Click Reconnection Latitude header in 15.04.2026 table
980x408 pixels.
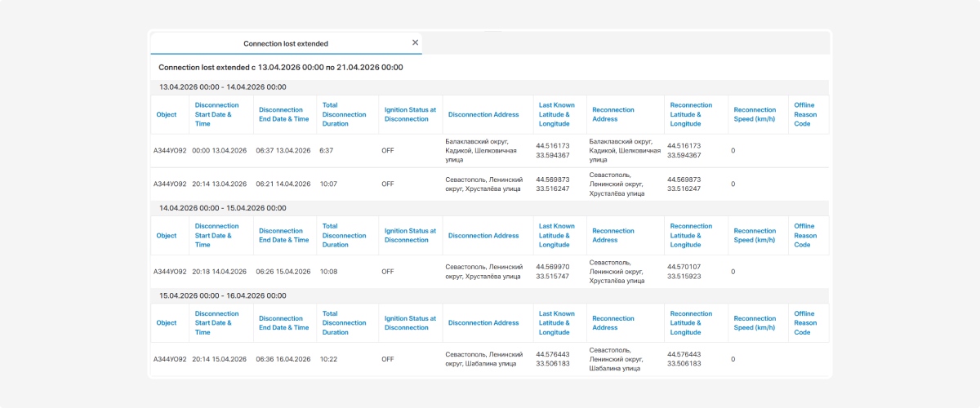(691, 323)
